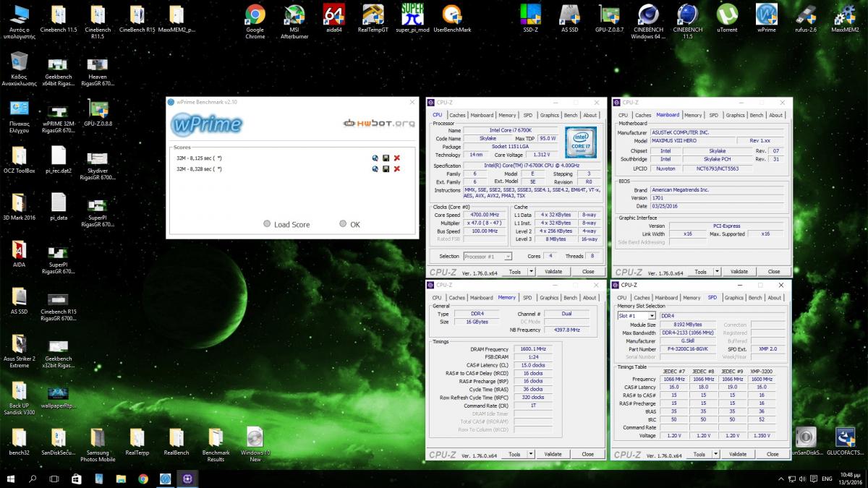The width and height of the screenshot is (868, 488).
Task: Select the GPU-Z.0.8.7 desktop icon in the top row
Action: tap(609, 19)
